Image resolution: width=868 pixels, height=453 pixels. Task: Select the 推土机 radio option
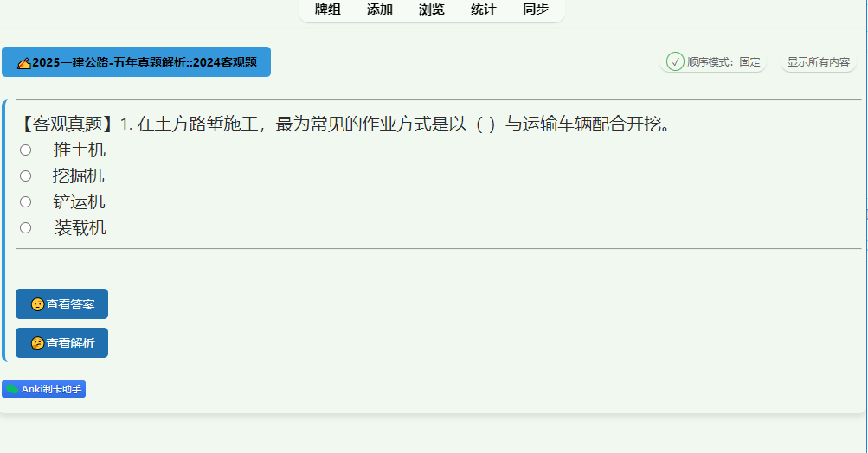coord(25,150)
